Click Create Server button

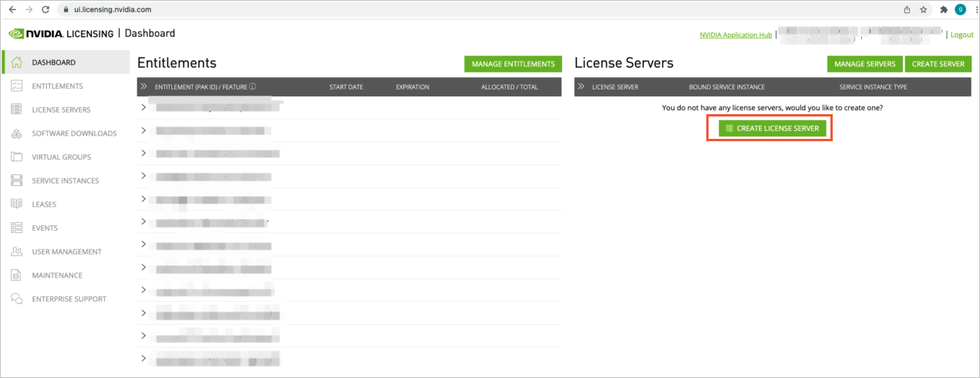point(938,64)
